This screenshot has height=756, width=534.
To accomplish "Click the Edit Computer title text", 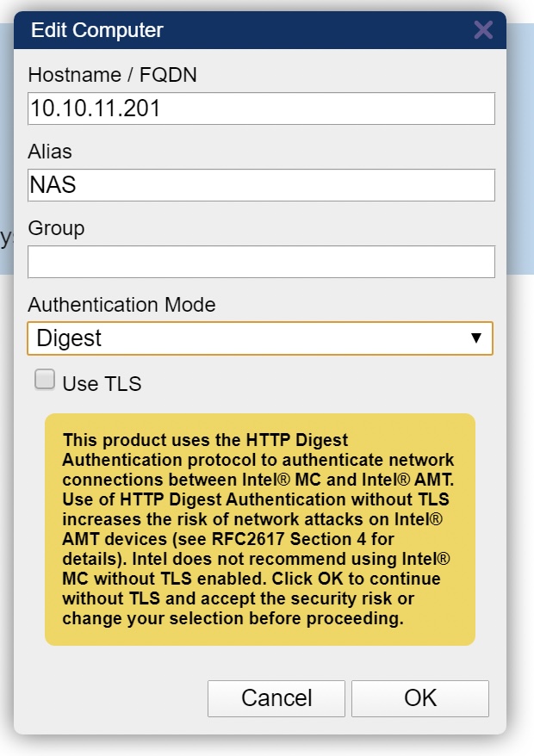I will (97, 30).
